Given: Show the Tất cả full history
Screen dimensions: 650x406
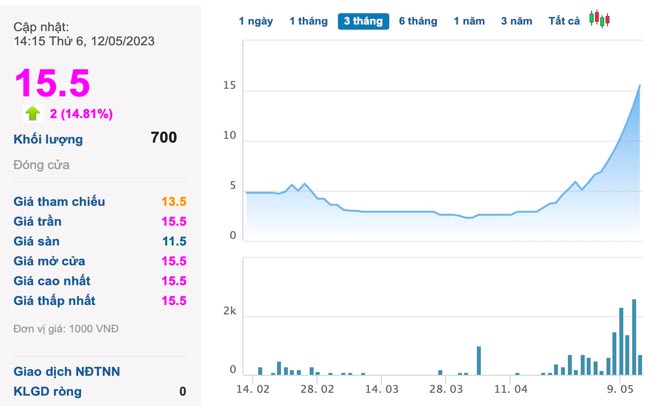Looking at the screenshot, I should [564, 21].
